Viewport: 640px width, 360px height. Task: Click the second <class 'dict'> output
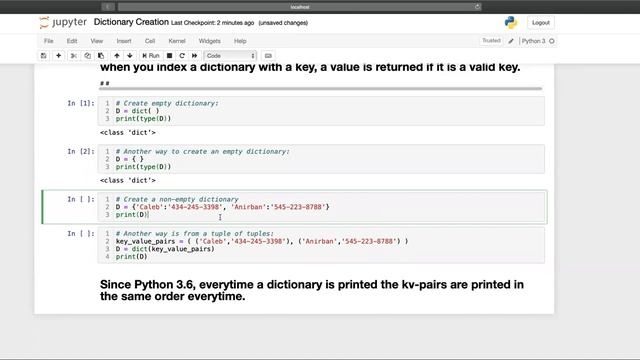(x=128, y=180)
